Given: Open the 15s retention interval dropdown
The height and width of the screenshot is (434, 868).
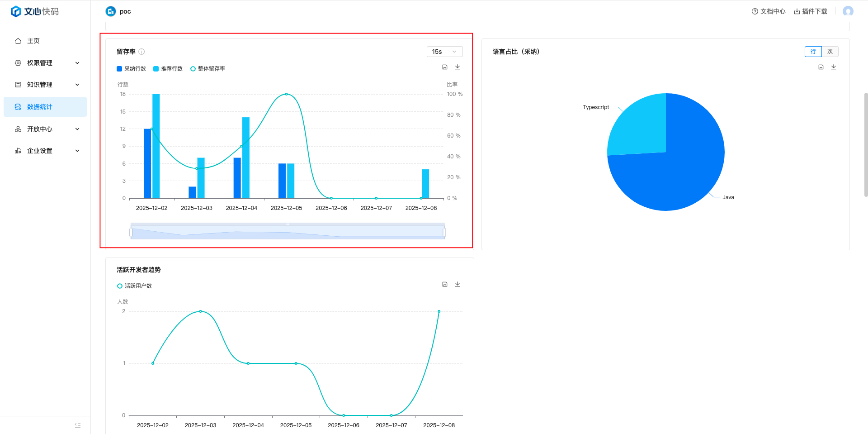Looking at the screenshot, I should pyautogui.click(x=444, y=52).
